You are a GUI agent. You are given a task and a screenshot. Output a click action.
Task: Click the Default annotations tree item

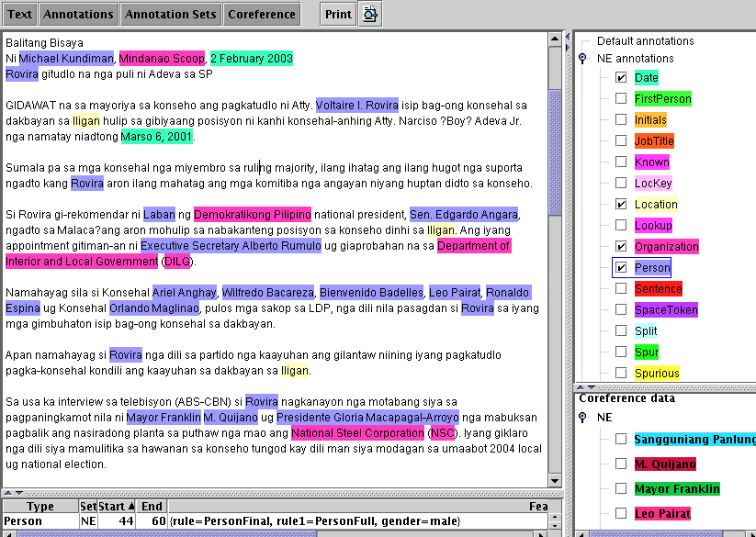coord(645,41)
